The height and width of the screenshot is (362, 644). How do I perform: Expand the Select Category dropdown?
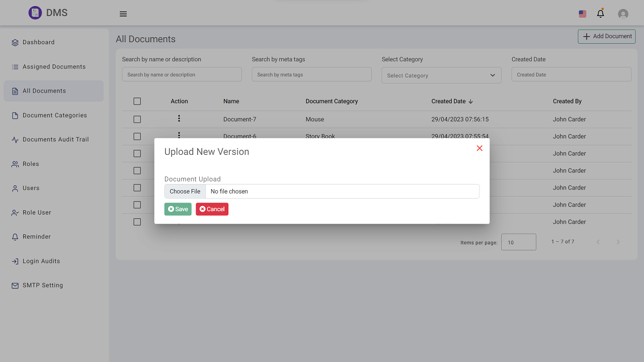[x=441, y=75]
